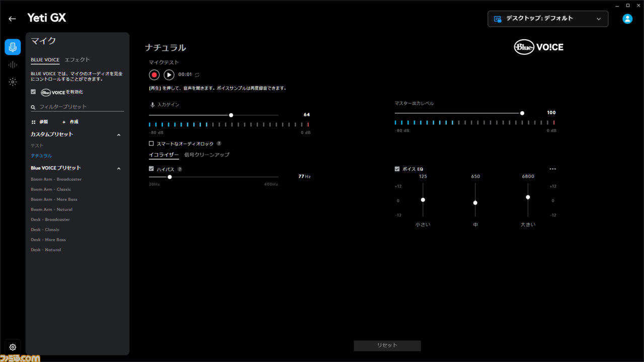Screen dimensions: 644x362
Task: Click the 作成 create preset button
Action: [x=70, y=122]
